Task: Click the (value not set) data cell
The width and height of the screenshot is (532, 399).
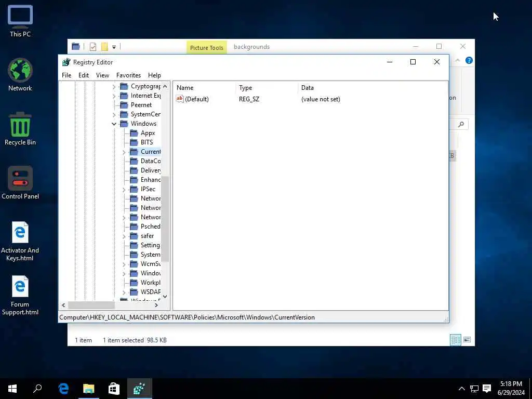Action: point(321,99)
